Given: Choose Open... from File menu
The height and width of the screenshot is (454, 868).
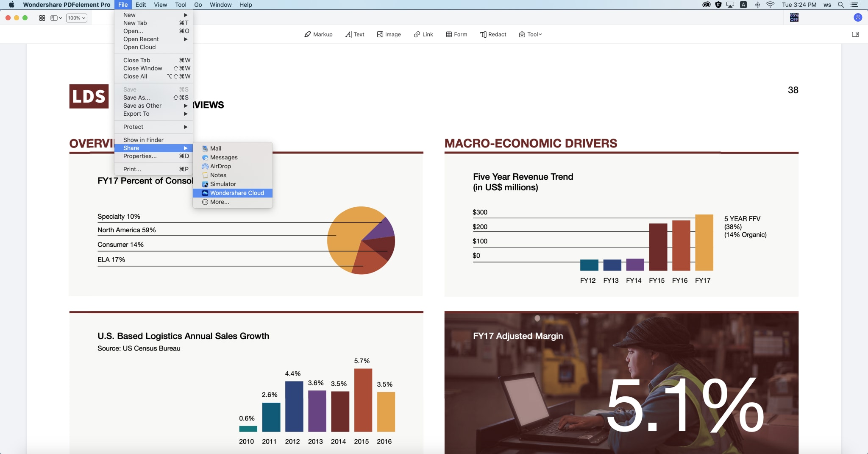Looking at the screenshot, I should click(x=153, y=31).
